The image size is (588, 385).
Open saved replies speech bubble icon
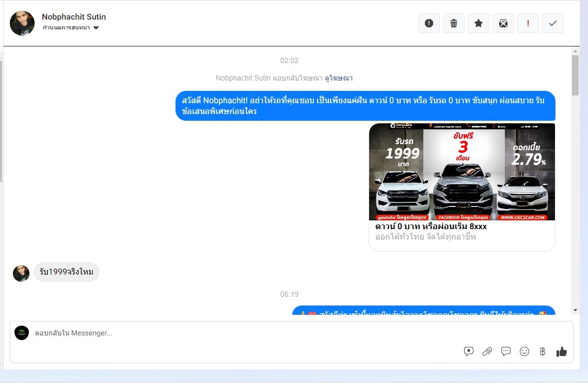(506, 351)
